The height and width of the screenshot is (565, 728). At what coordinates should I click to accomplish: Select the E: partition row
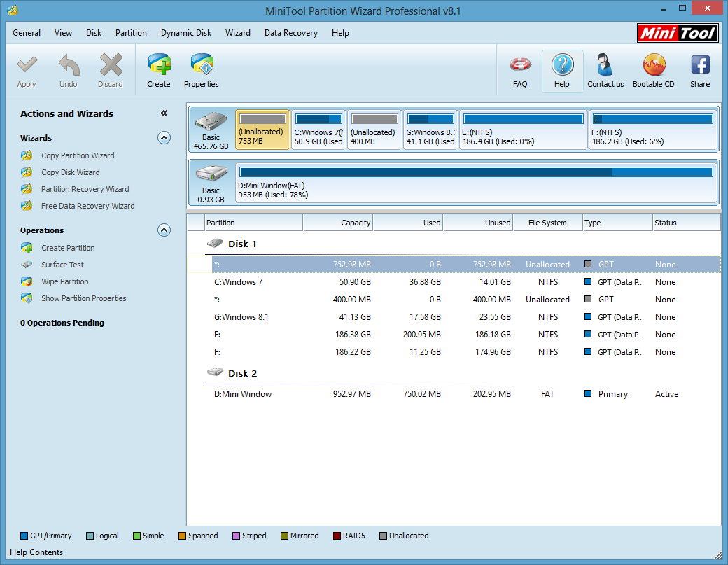465,334
